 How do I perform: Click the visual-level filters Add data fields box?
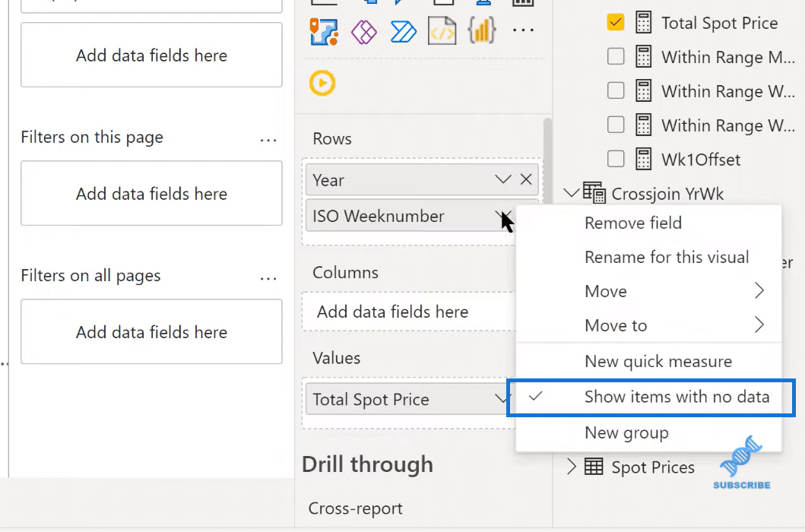pyautogui.click(x=151, y=55)
